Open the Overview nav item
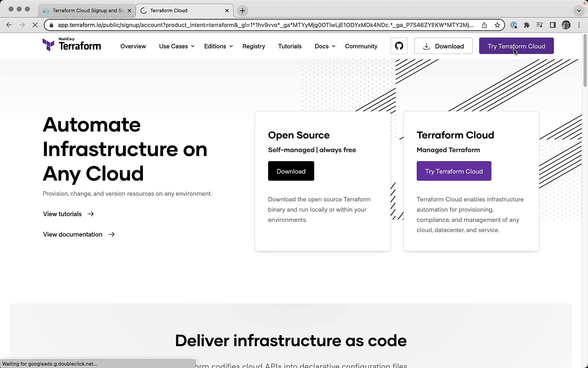This screenshot has width=588, height=368. pyautogui.click(x=133, y=46)
